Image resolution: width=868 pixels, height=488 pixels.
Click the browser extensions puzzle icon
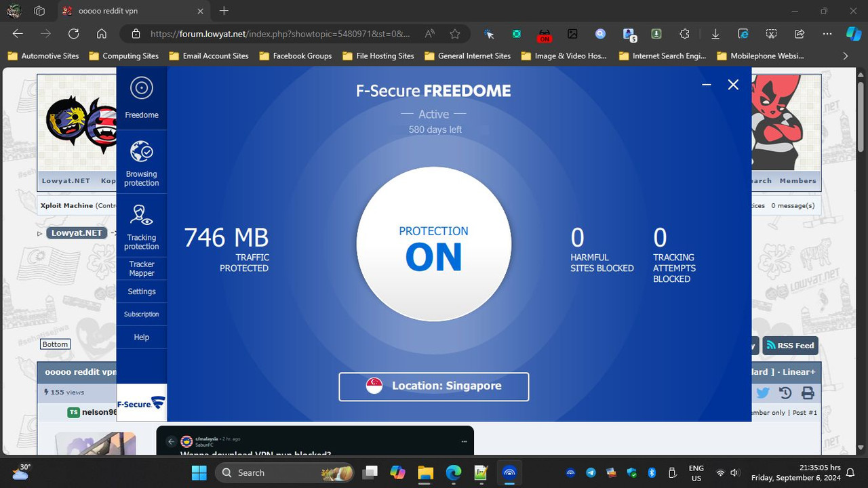(684, 34)
